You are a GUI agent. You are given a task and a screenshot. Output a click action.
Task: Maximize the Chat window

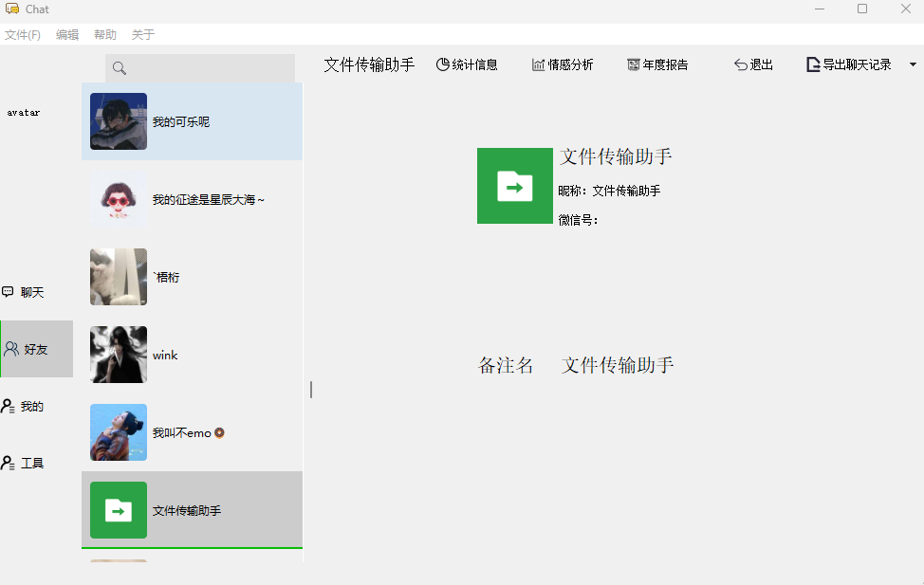click(x=862, y=9)
